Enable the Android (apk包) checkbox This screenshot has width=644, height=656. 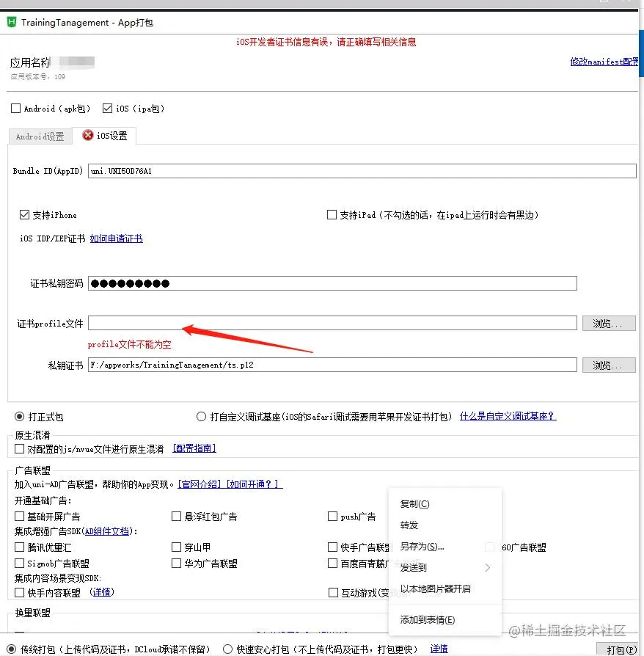tap(15, 109)
